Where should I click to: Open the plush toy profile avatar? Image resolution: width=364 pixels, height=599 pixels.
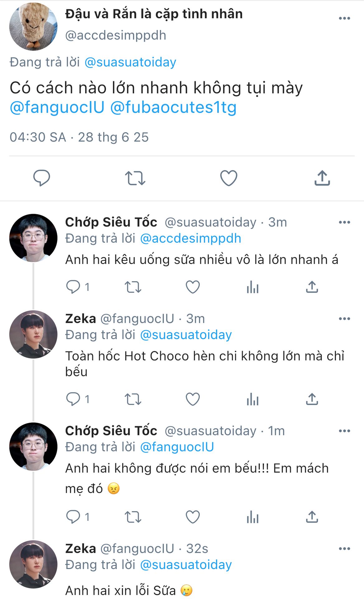point(33,26)
